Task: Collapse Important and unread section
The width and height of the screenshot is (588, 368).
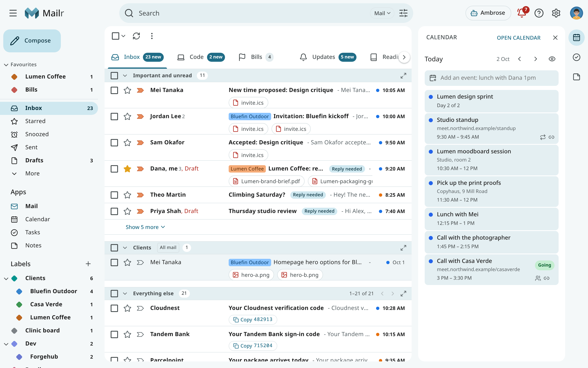Action: point(125,76)
